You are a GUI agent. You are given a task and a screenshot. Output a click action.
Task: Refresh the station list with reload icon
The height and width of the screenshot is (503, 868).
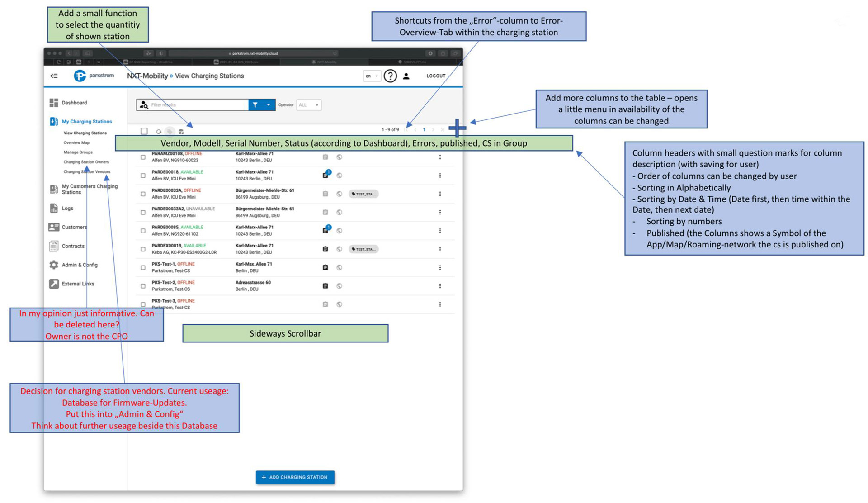coord(159,132)
